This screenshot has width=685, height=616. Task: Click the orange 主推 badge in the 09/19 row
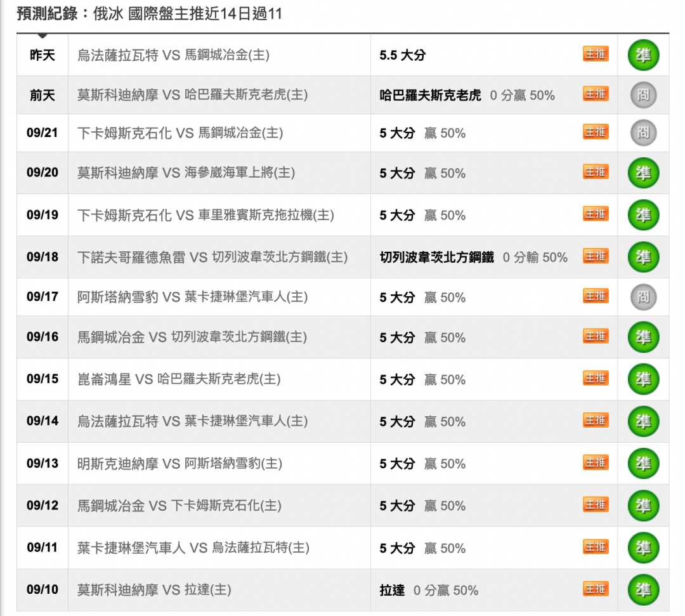[596, 214]
